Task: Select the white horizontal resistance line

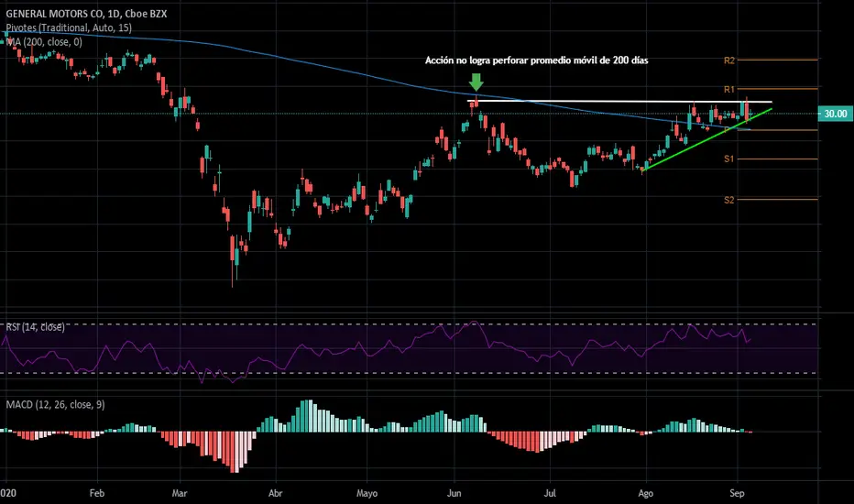Action: click(x=619, y=102)
